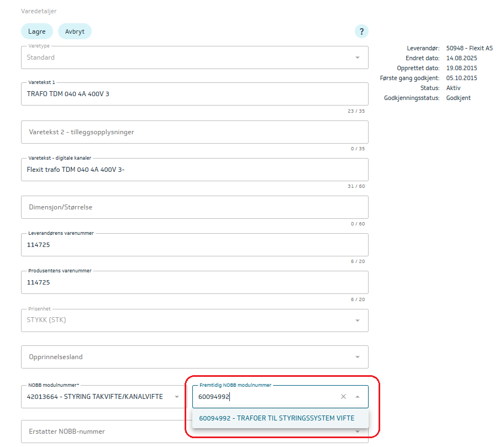Click the supplier value 50948 - Flexit AS
The width and height of the screenshot is (504, 447).
pos(469,48)
